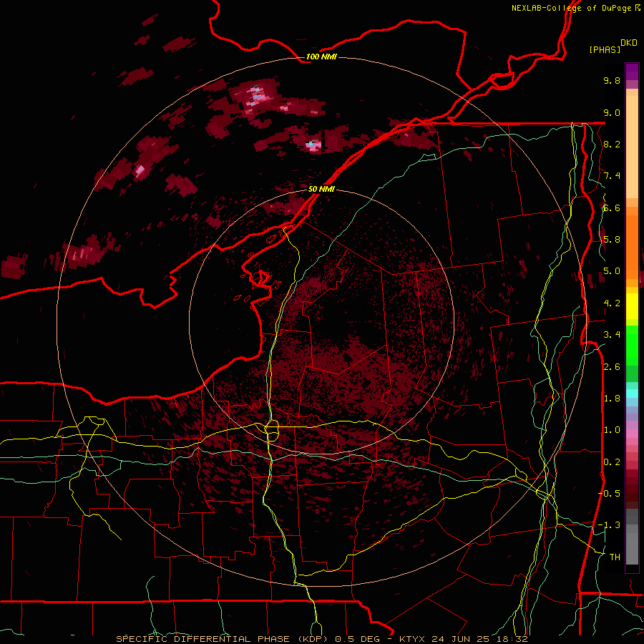The width and height of the screenshot is (644, 644).
Task: Click the -0.5 value on color scale
Action: (x=609, y=494)
